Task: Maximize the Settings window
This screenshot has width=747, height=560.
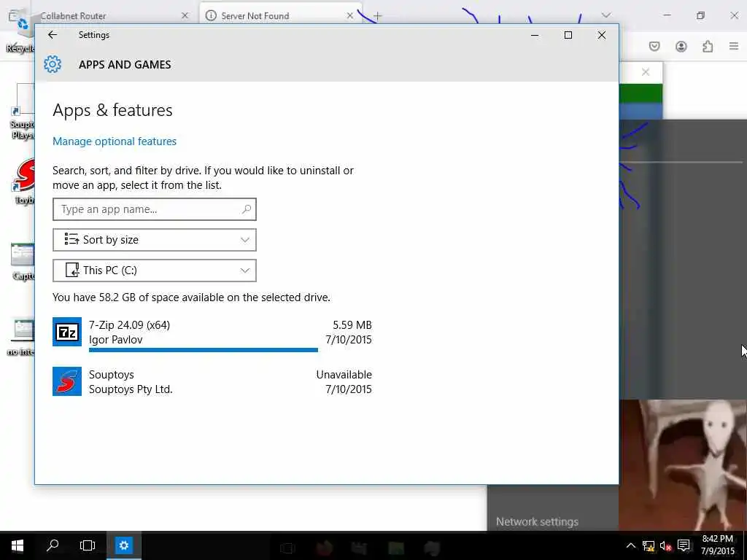Action: click(x=568, y=35)
